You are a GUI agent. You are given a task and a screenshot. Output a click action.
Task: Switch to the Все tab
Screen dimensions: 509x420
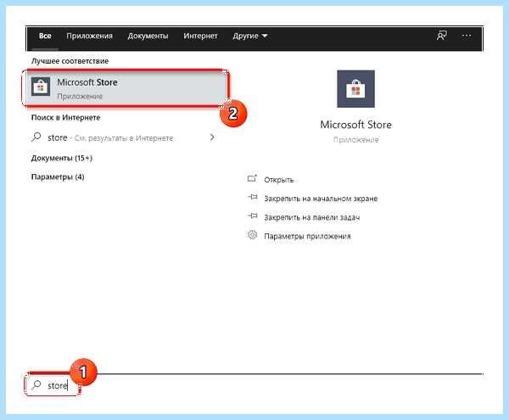[45, 36]
